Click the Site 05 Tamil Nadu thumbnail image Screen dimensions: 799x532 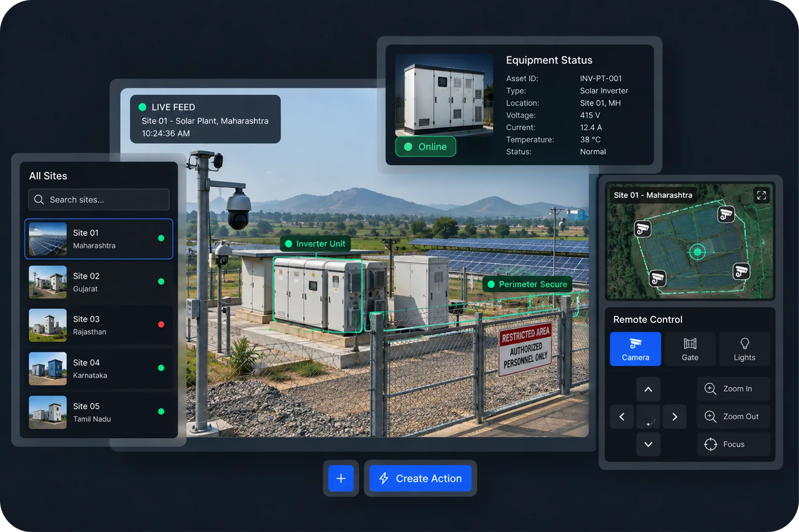pyautogui.click(x=48, y=412)
